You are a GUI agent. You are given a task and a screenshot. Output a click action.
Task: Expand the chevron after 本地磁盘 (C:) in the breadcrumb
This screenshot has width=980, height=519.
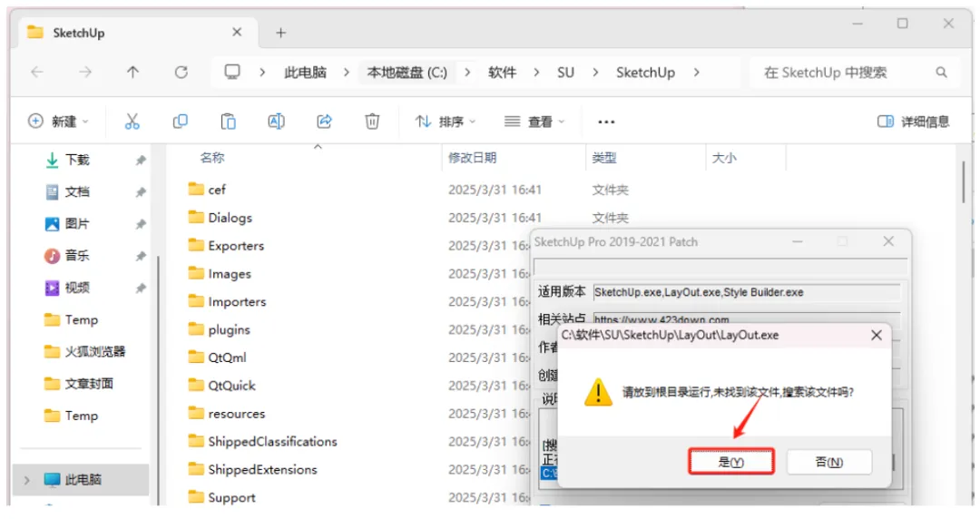[x=467, y=73]
